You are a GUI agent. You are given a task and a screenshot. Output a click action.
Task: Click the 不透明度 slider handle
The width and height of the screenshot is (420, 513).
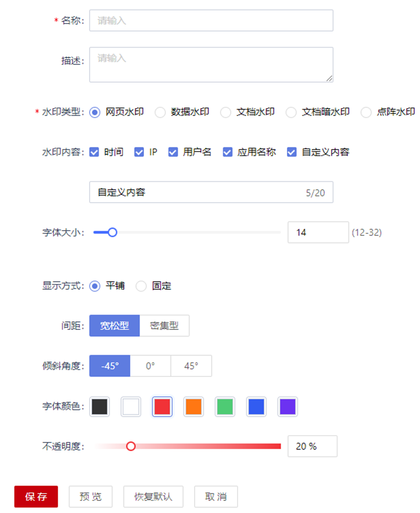(x=131, y=446)
